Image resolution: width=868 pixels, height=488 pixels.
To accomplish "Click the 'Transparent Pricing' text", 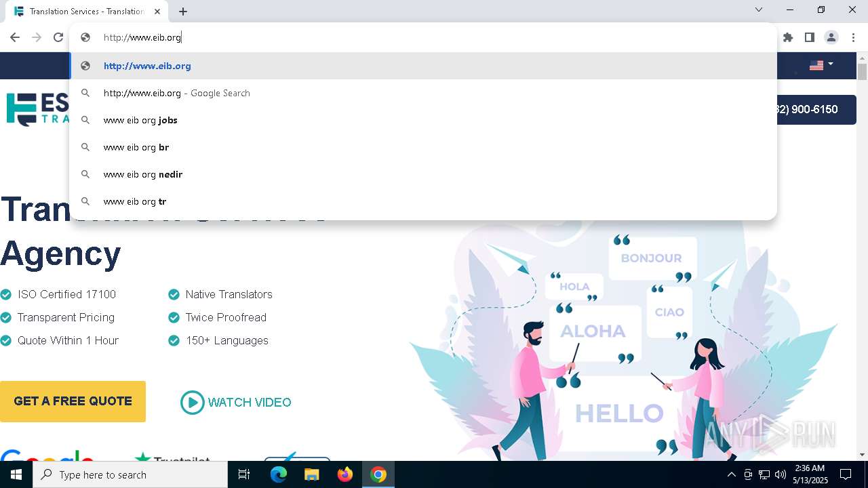I will [66, 317].
